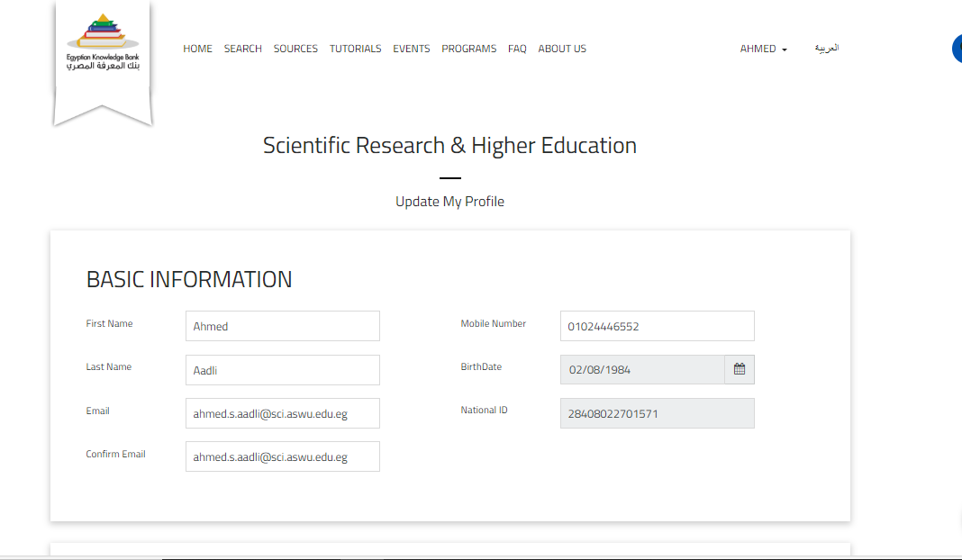Select SOURCES in the top navigation
The image size is (962, 560).
pos(295,49)
